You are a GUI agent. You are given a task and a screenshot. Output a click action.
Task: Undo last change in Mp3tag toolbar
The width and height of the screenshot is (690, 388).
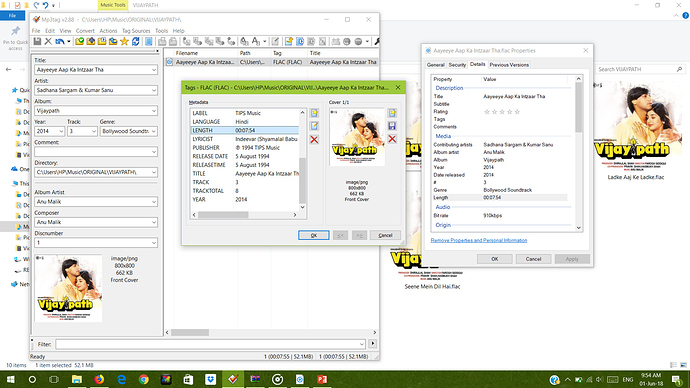click(59, 41)
